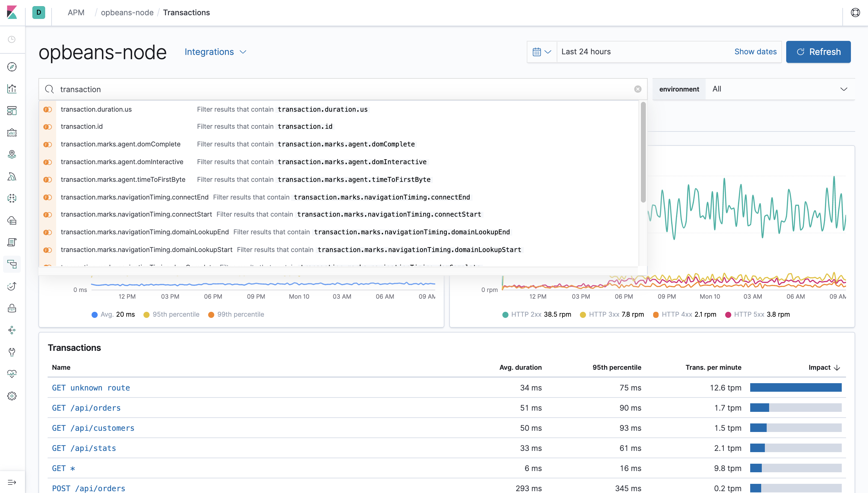This screenshot has height=493, width=868.
Task: Click the APM breadcrumb navigation icon
Action: 76,12
